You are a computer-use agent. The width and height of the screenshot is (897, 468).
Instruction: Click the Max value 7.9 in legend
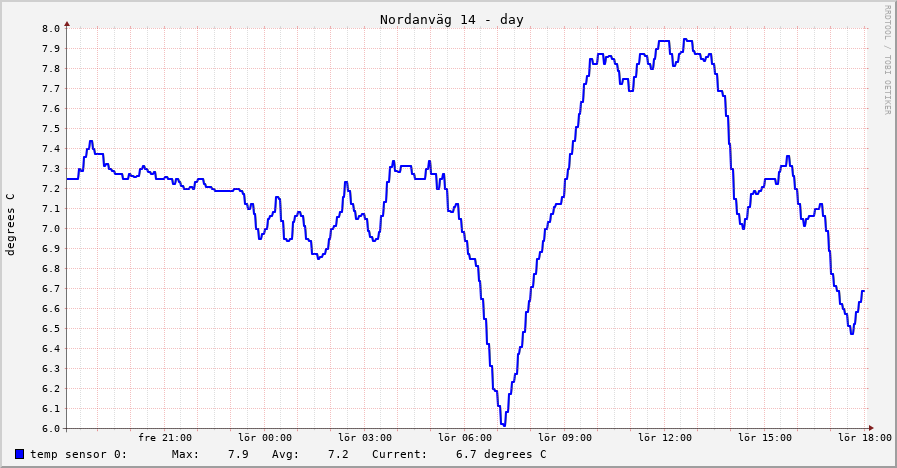tap(238, 454)
